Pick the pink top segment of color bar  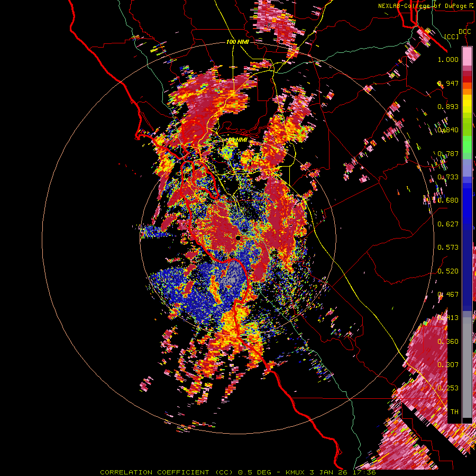click(x=467, y=56)
